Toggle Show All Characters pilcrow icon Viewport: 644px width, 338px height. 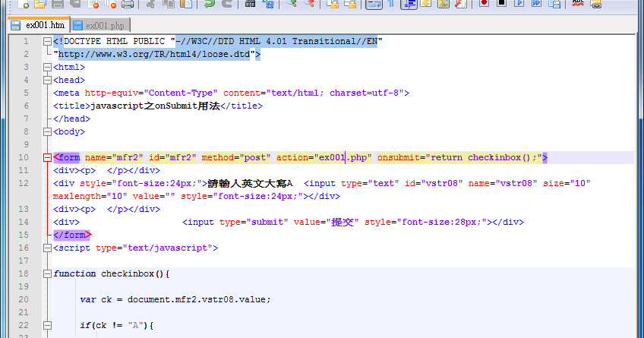[391, 4]
